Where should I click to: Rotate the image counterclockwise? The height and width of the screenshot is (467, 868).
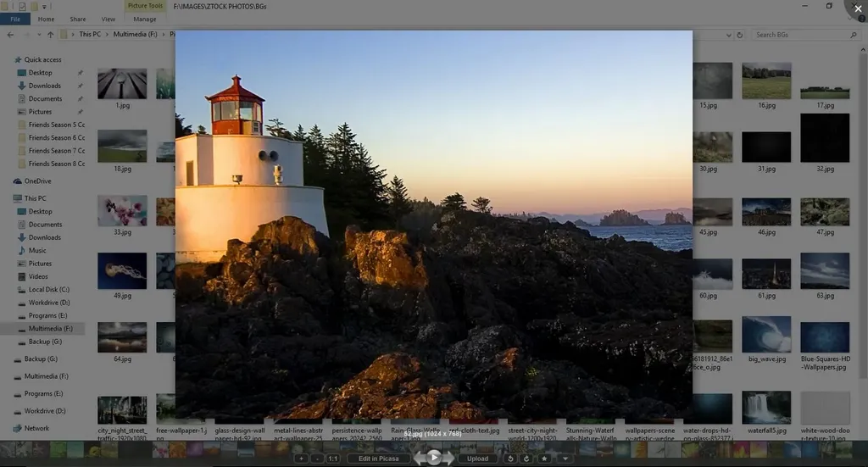coord(510,459)
